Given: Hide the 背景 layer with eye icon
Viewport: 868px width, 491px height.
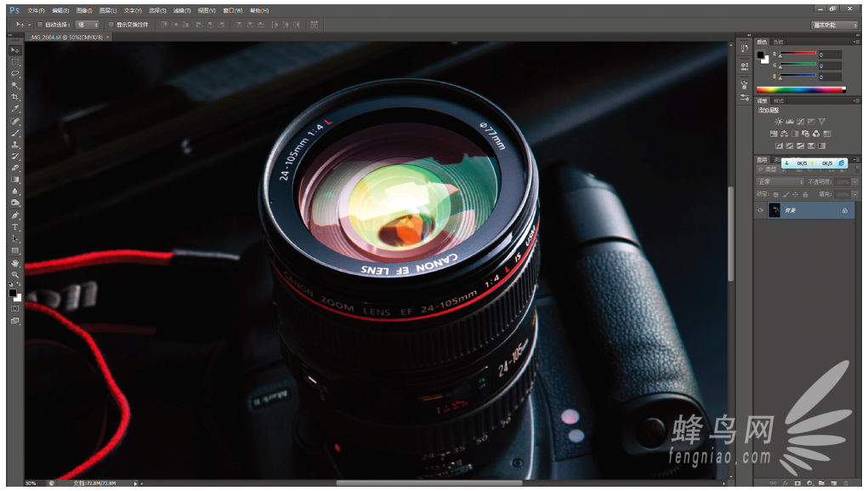Looking at the screenshot, I should pos(760,210).
